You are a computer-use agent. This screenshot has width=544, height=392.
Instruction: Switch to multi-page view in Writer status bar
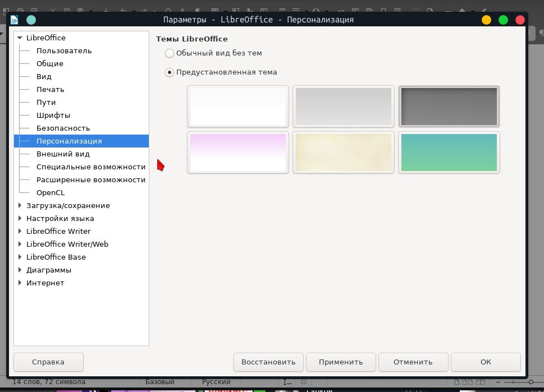coord(467,382)
